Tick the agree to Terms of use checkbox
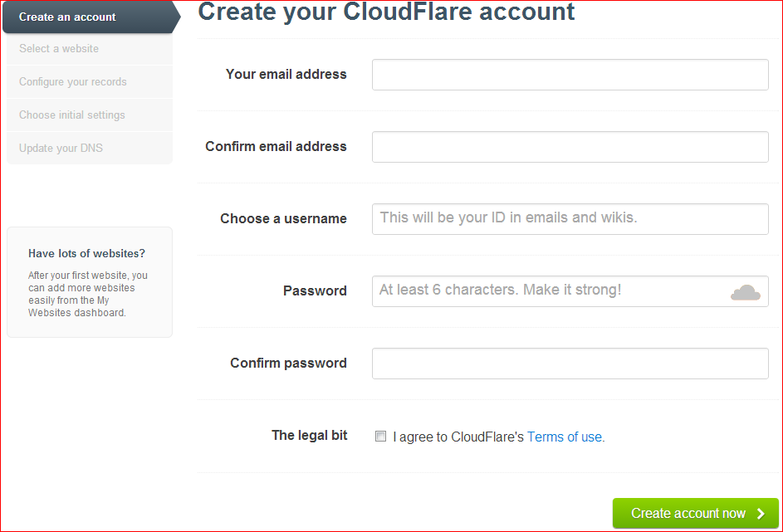The height and width of the screenshot is (532, 783). click(380, 437)
